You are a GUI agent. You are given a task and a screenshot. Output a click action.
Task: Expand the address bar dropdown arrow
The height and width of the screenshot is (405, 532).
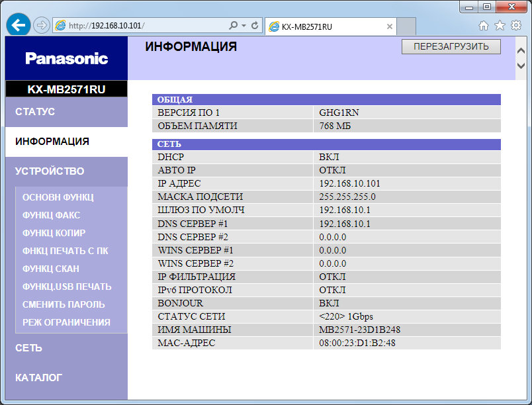click(x=244, y=25)
